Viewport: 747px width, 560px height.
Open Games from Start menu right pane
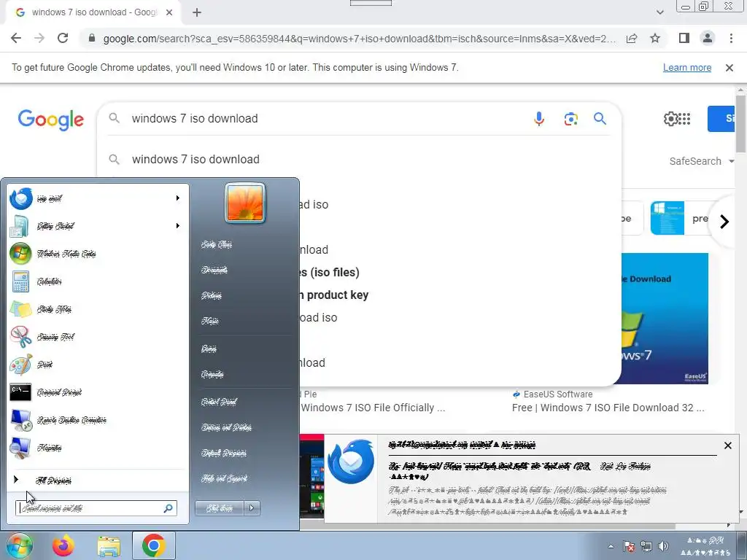coord(209,349)
